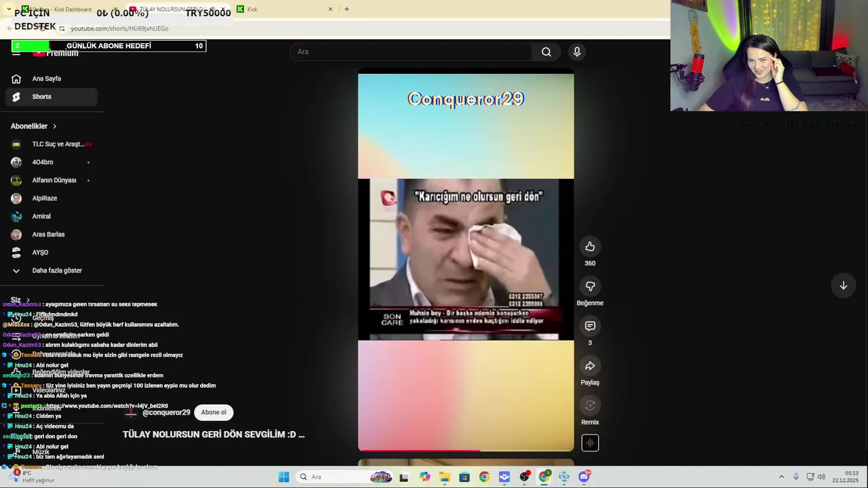
Task: Open Copilot from the taskbar
Action: tap(425, 477)
